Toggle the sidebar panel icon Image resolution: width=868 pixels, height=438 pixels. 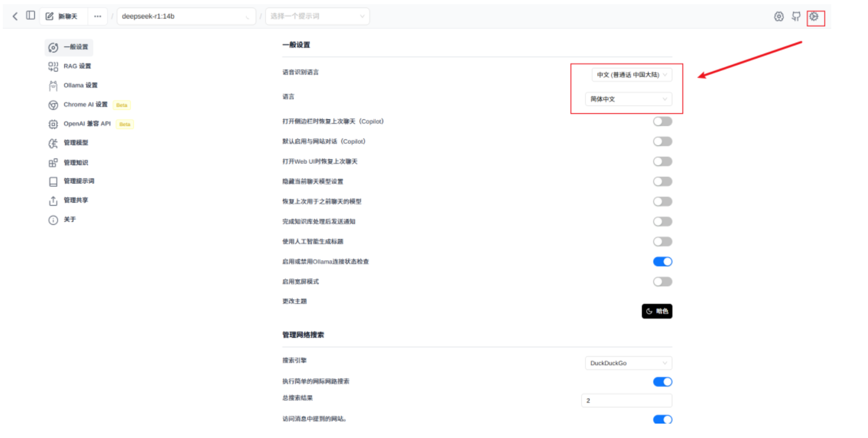pyautogui.click(x=31, y=16)
